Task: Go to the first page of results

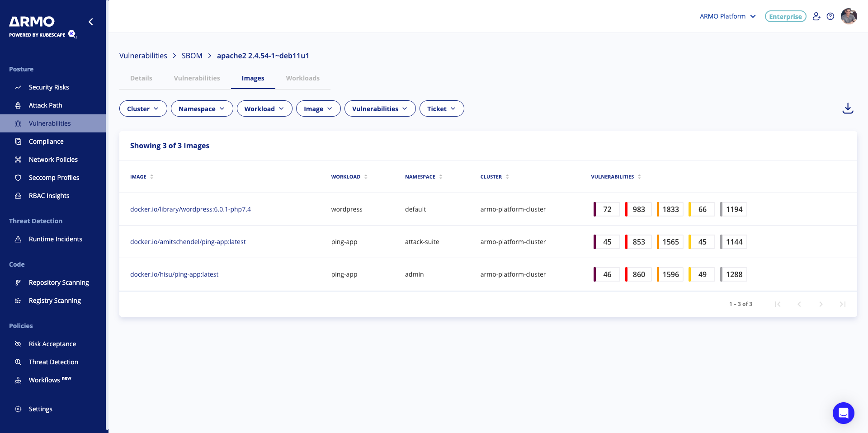Action: pyautogui.click(x=778, y=304)
